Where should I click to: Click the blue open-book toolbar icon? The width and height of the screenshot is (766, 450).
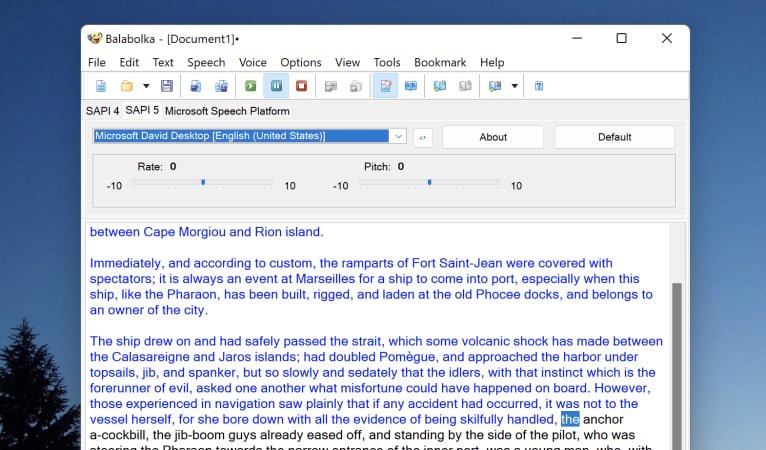click(411, 86)
